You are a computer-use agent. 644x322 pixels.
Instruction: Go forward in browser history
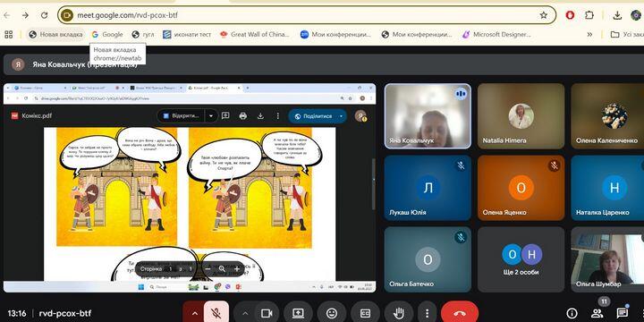25,15
